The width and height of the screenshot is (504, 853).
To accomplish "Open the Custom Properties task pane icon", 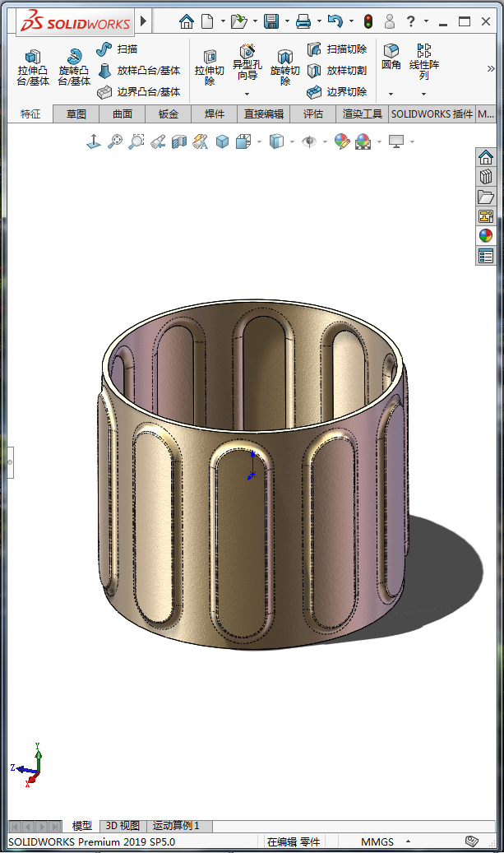I will [x=486, y=255].
